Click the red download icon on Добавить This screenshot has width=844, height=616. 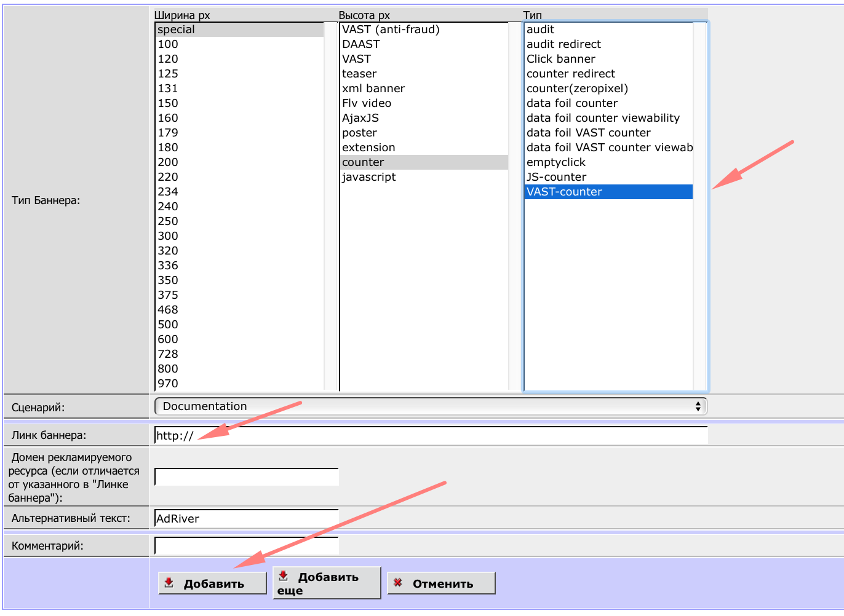pos(169,583)
